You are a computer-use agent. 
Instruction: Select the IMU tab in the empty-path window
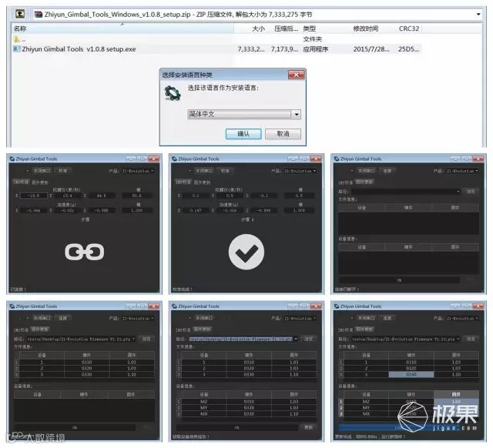(346, 182)
